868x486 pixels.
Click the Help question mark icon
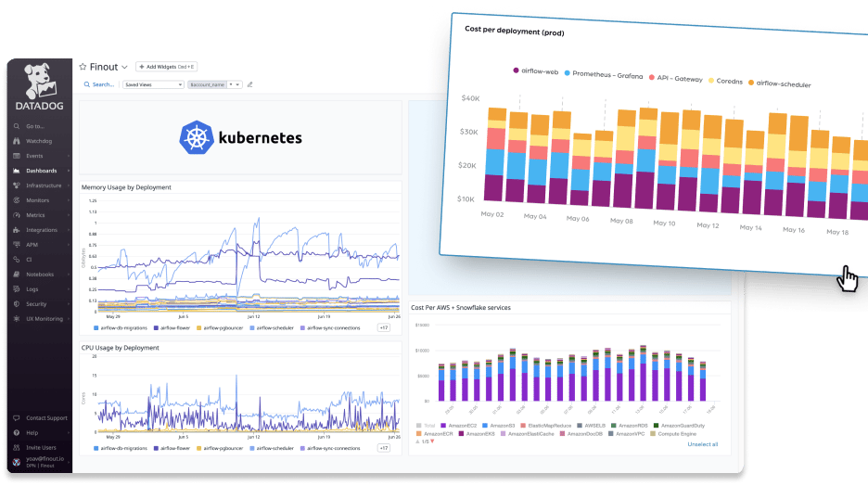click(x=17, y=433)
